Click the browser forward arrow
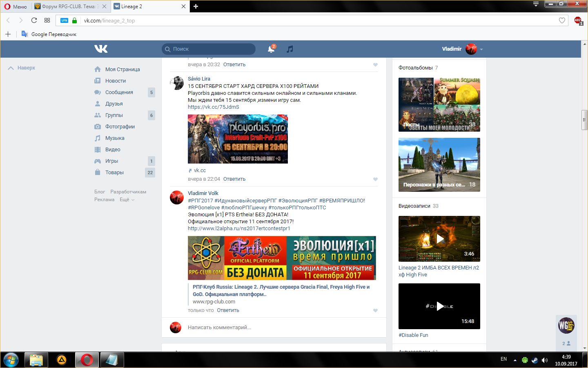Screen dimensions: 588x368 pos(21,20)
